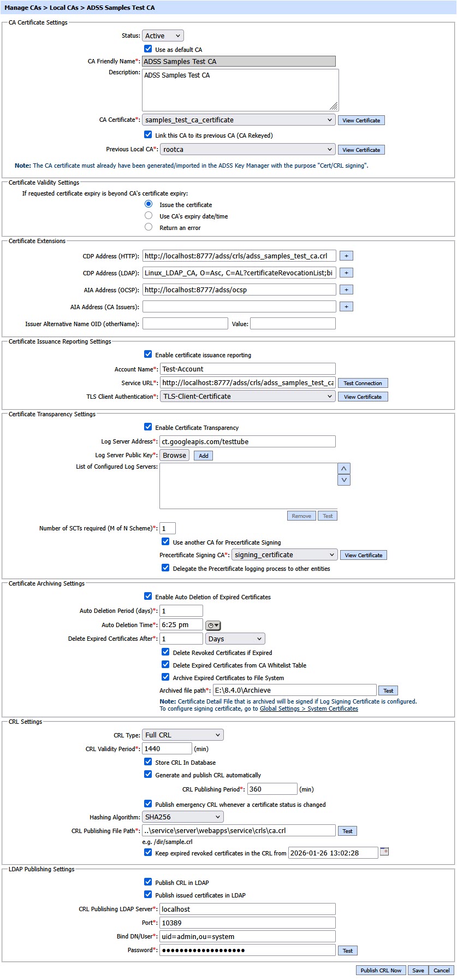The width and height of the screenshot is (457, 980).
Task: Open the Hashing Algorithm dropdown
Action: 182,817
